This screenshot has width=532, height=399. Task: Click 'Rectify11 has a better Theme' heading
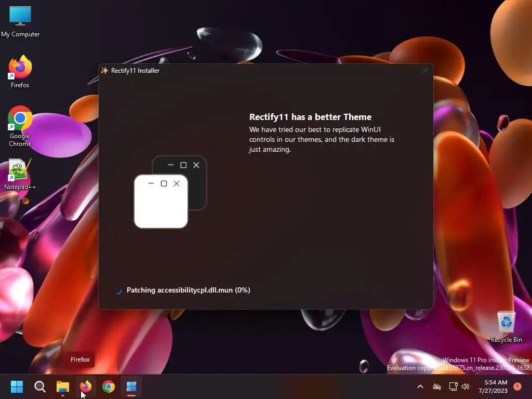pyautogui.click(x=311, y=117)
